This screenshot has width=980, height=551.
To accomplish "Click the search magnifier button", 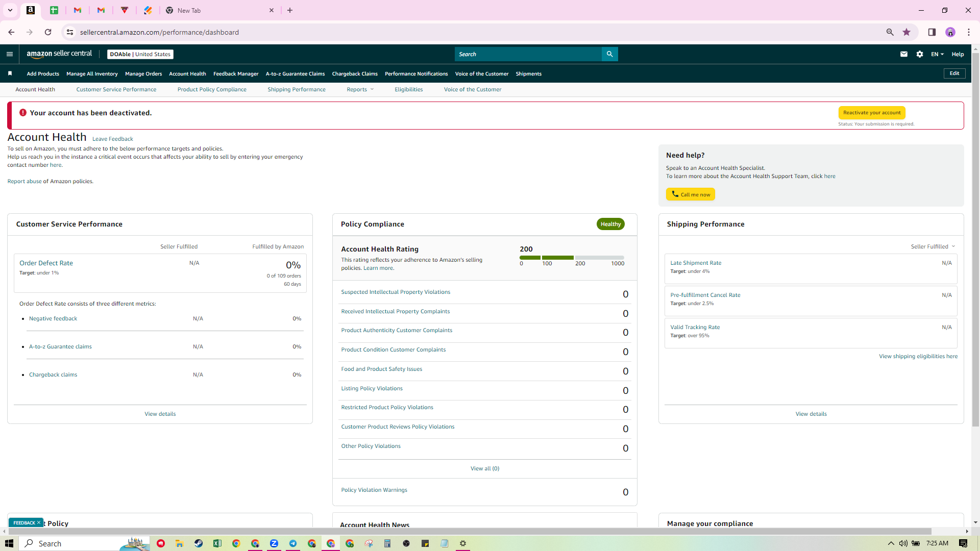I will click(x=609, y=54).
